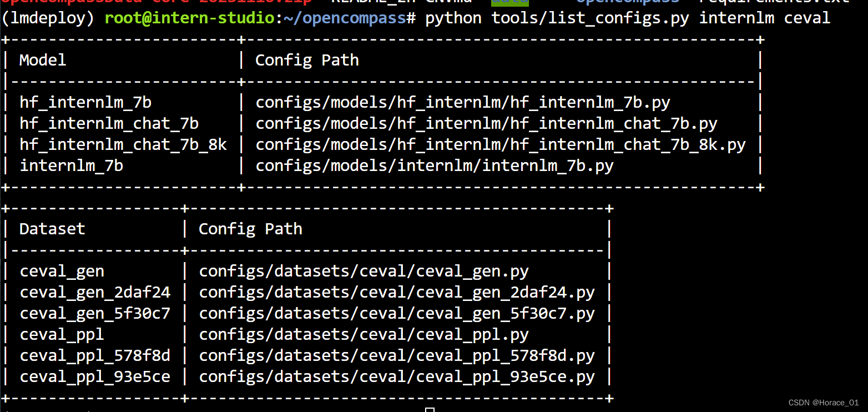Click the '(lmdeploy)' environment label

click(48, 18)
